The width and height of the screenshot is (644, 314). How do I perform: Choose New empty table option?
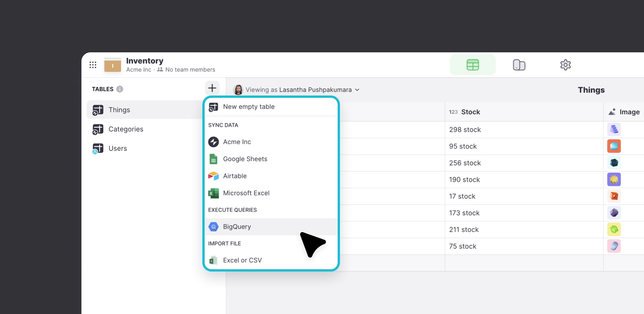(271, 107)
